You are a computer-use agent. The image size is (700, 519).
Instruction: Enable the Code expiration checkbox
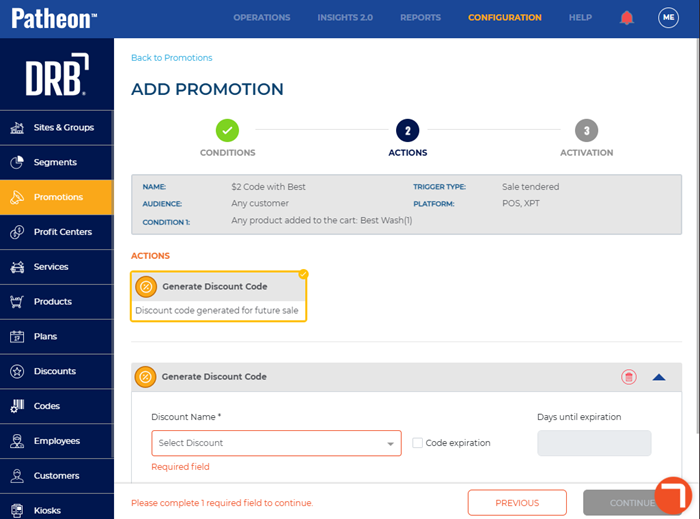[x=417, y=443]
